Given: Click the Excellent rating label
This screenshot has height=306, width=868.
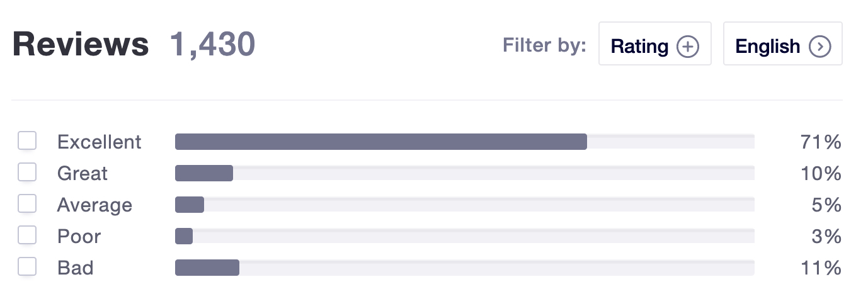Looking at the screenshot, I should pyautogui.click(x=100, y=142).
